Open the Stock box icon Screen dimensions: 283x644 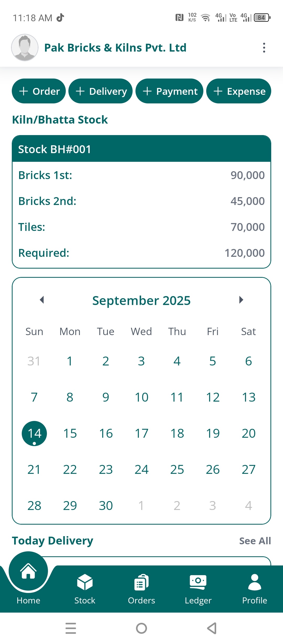(85, 582)
